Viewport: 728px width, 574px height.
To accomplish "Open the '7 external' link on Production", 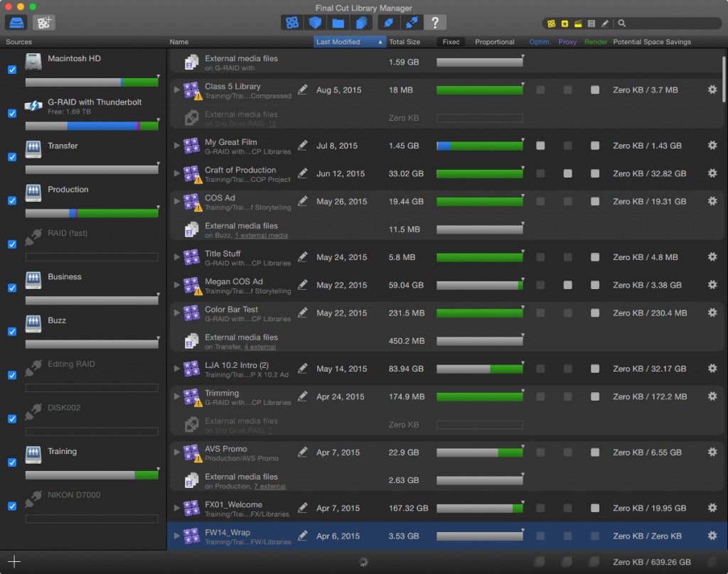I will click(x=269, y=487).
